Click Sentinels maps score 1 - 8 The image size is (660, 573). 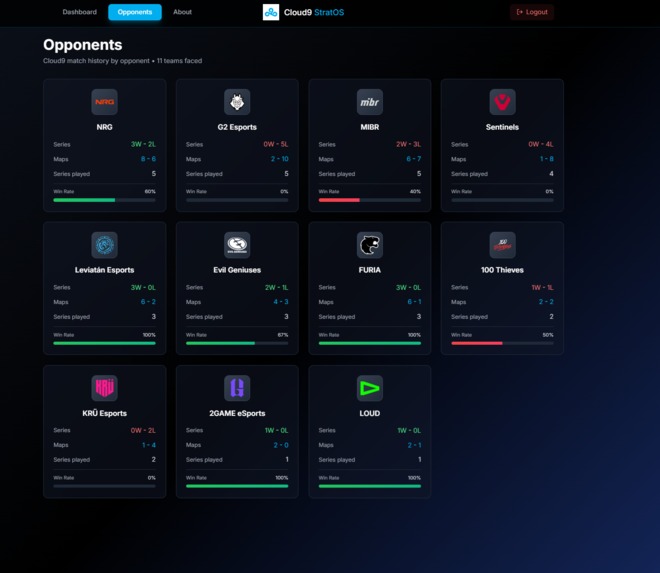(x=547, y=159)
